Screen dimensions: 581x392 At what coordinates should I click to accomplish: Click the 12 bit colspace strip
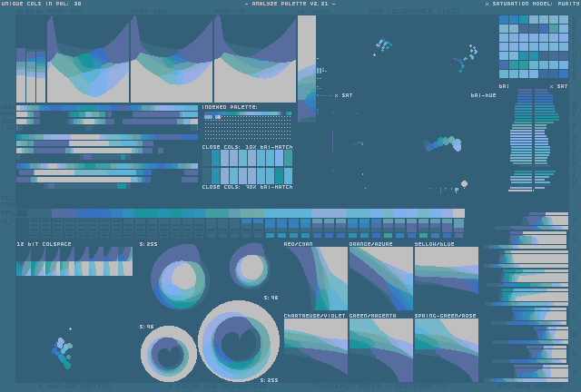point(74,261)
